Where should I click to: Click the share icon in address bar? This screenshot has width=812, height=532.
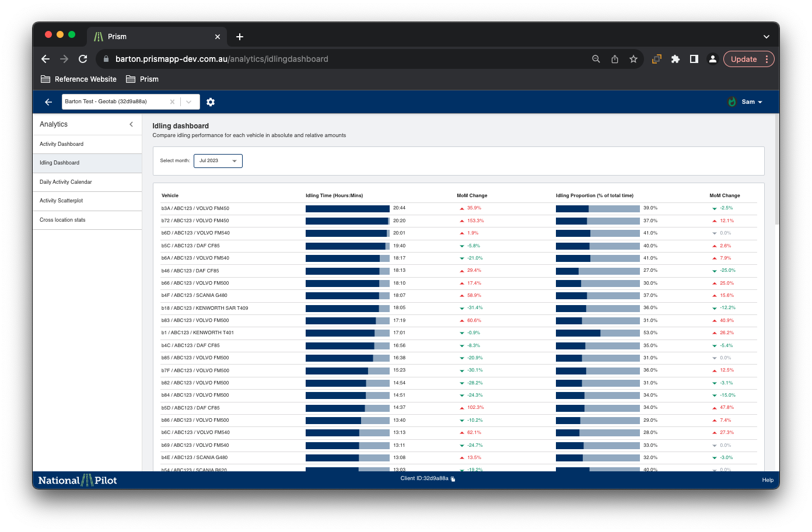point(615,59)
